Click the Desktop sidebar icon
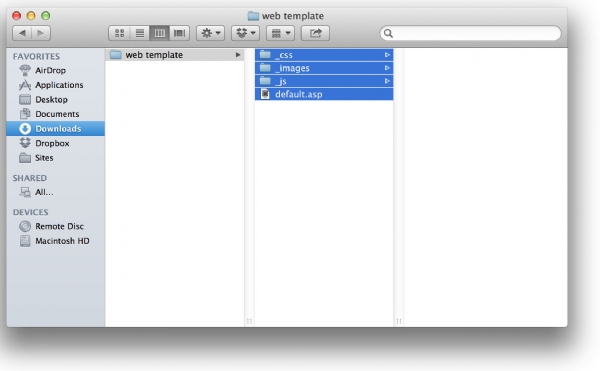 [x=25, y=99]
